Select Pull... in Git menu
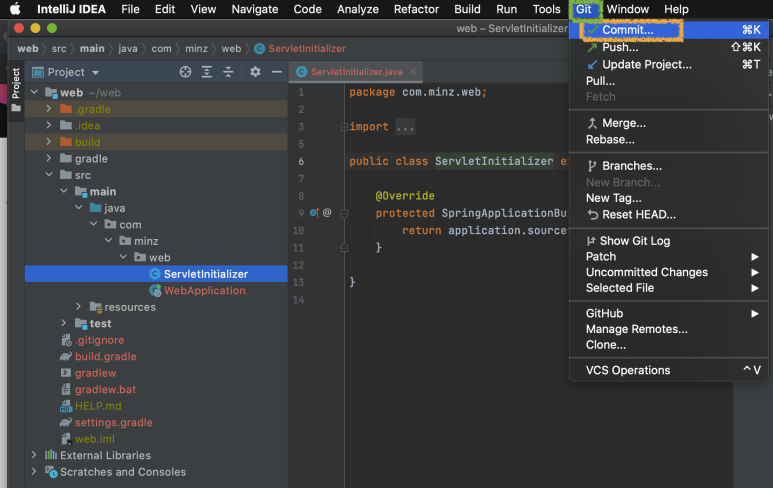Viewport: 773px width, 488px height. point(668,81)
